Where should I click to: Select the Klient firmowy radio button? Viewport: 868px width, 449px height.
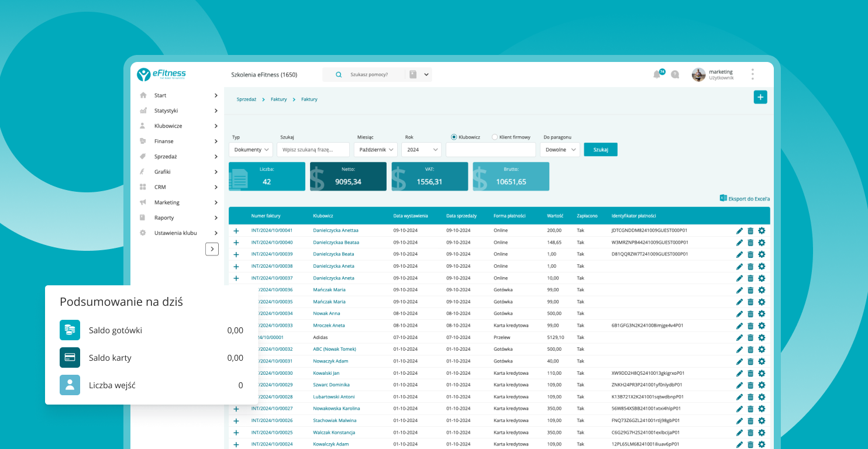[x=495, y=137]
